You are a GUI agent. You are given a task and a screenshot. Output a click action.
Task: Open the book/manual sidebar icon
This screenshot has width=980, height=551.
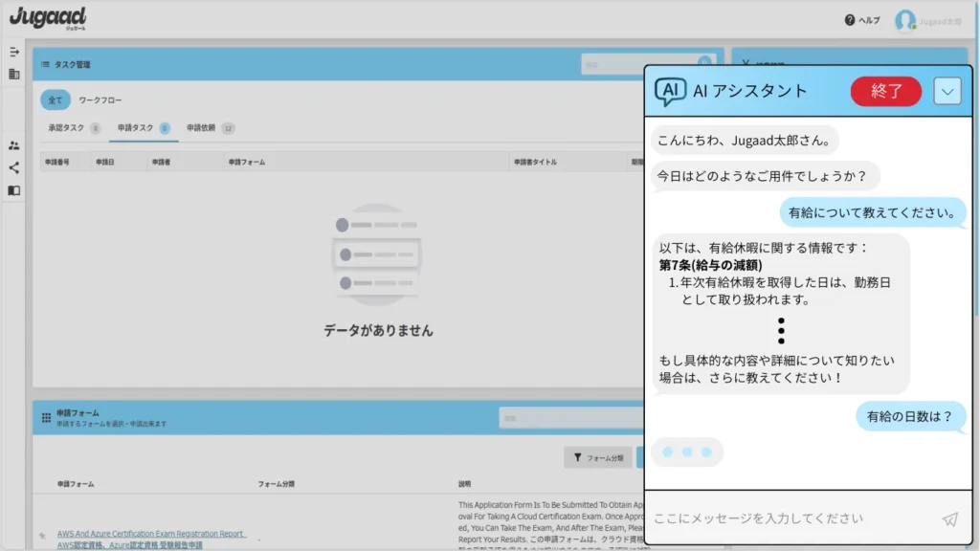(x=14, y=190)
